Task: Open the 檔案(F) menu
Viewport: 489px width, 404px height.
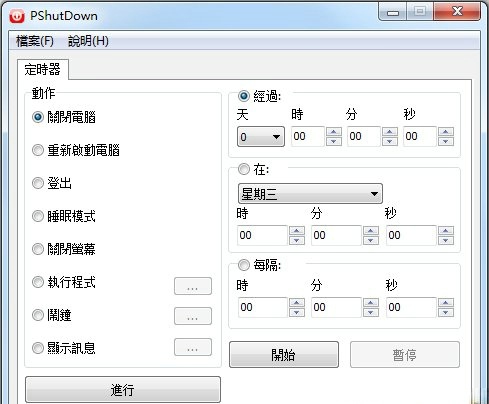Action: coord(35,41)
